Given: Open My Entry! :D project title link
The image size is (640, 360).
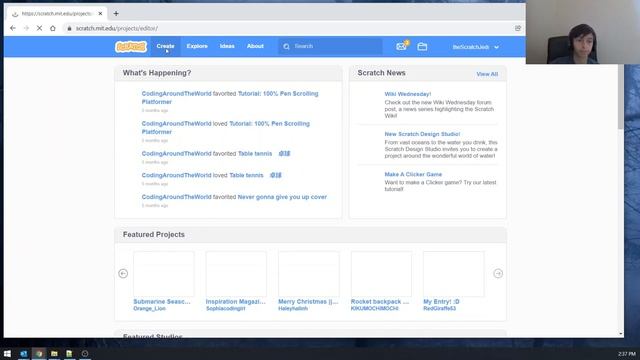Looking at the screenshot, I should pos(441,302).
